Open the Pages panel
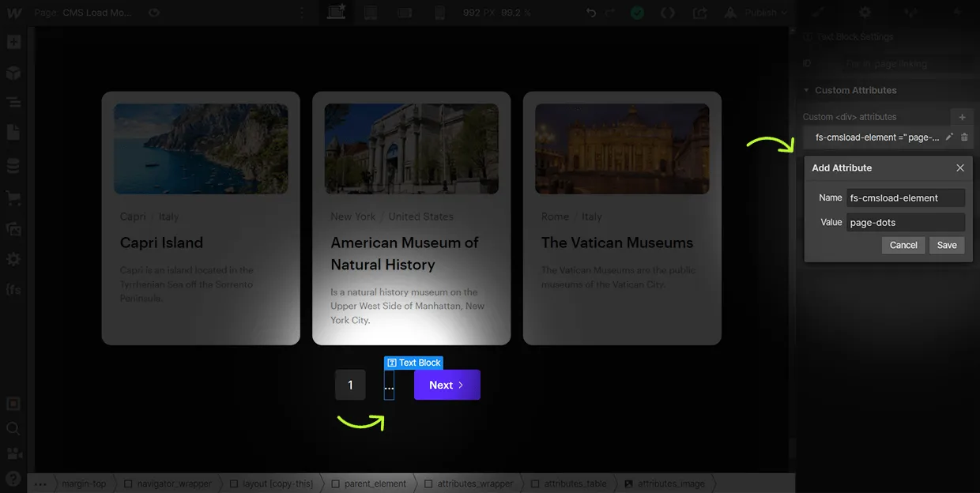980x493 pixels. [13, 132]
